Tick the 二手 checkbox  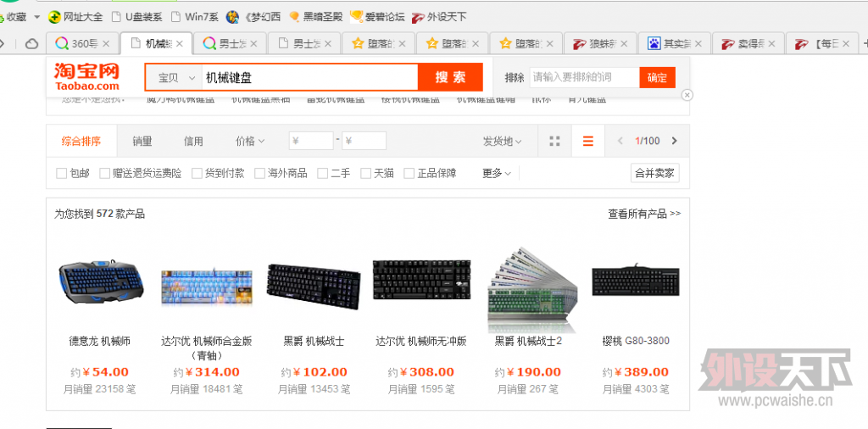[x=322, y=173]
